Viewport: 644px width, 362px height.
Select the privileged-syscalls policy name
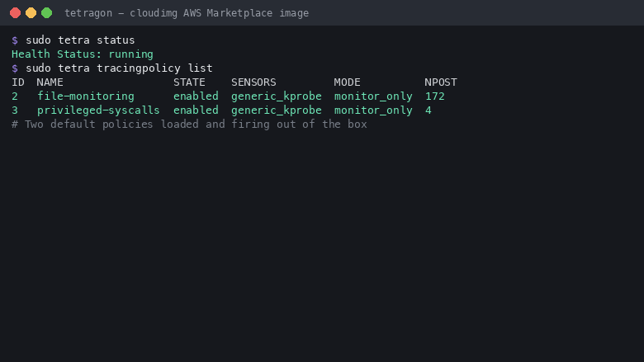pos(98,110)
